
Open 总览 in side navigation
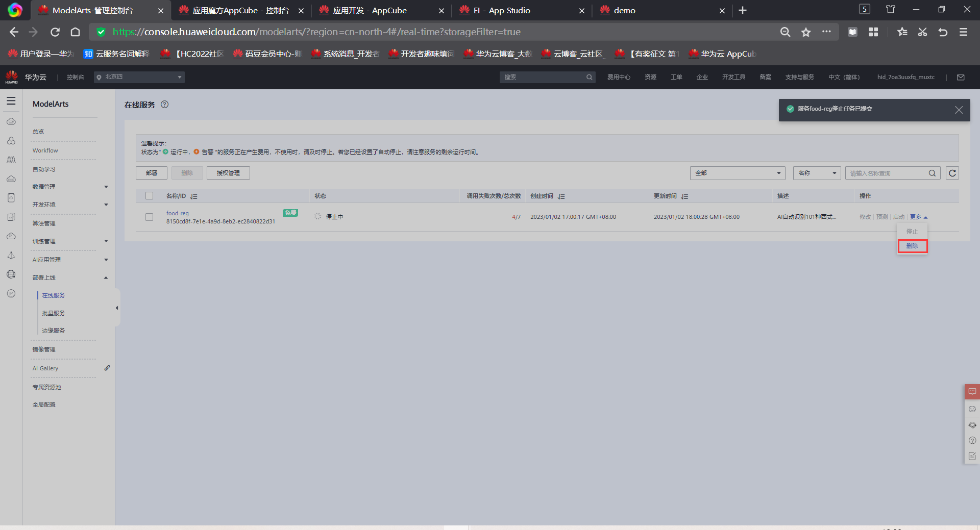pyautogui.click(x=38, y=132)
